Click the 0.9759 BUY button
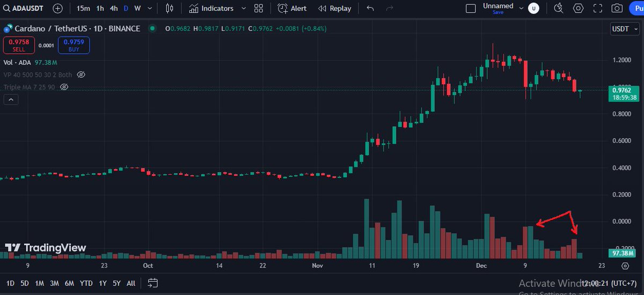This screenshot has height=295, width=644. (x=74, y=45)
